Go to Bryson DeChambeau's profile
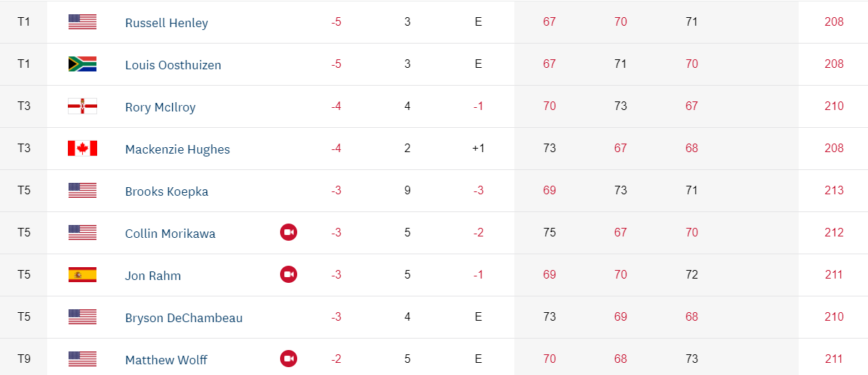 (184, 318)
